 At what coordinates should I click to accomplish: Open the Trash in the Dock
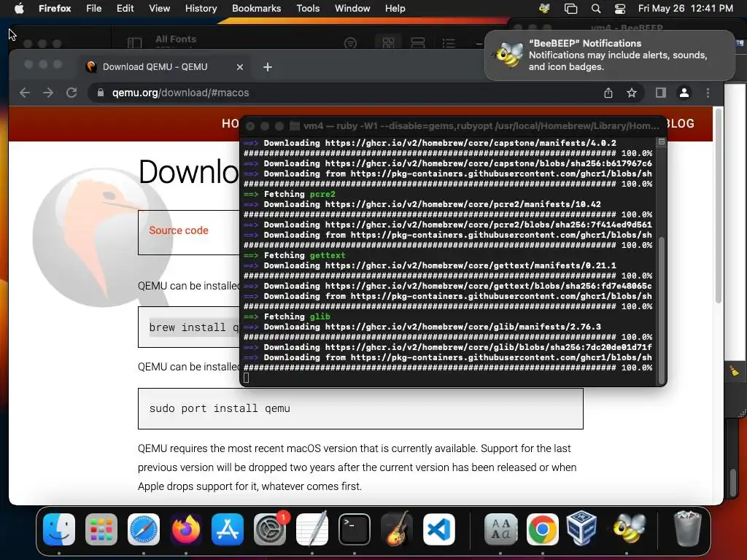click(x=687, y=529)
